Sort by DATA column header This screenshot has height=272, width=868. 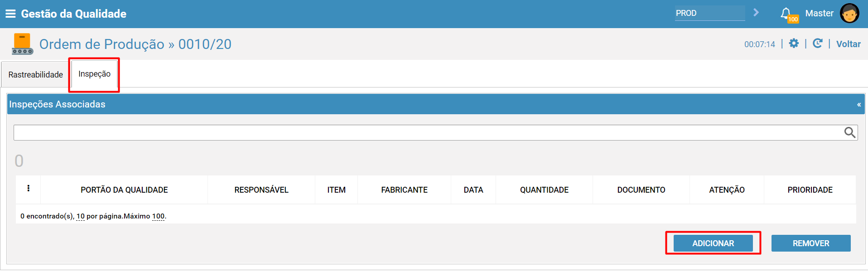coord(473,190)
